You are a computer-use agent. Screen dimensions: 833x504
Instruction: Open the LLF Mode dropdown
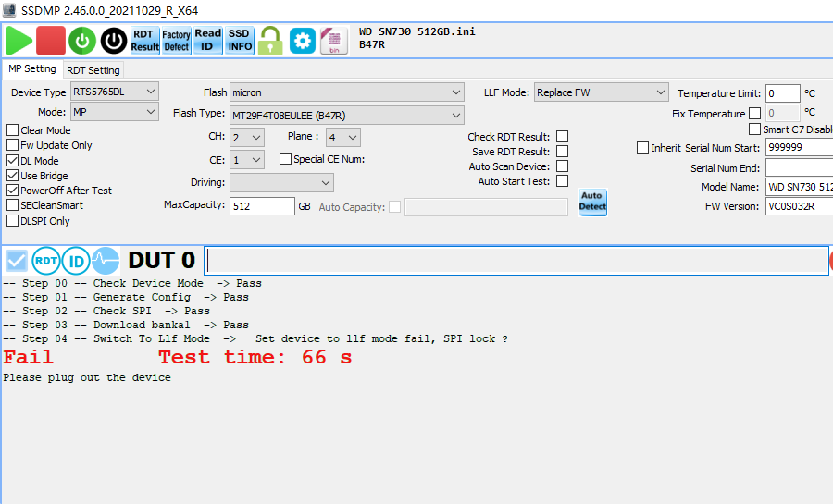tap(601, 92)
